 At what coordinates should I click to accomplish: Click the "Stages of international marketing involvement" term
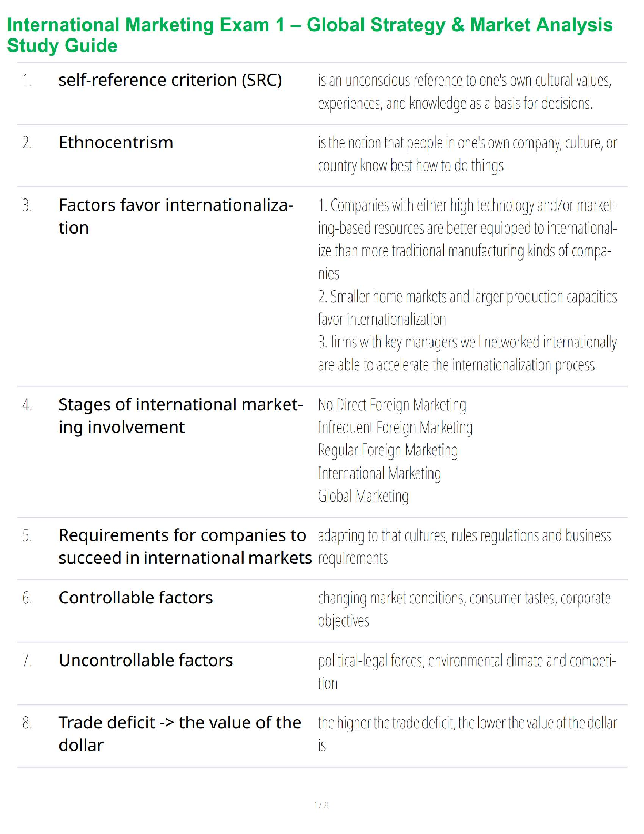(x=180, y=415)
